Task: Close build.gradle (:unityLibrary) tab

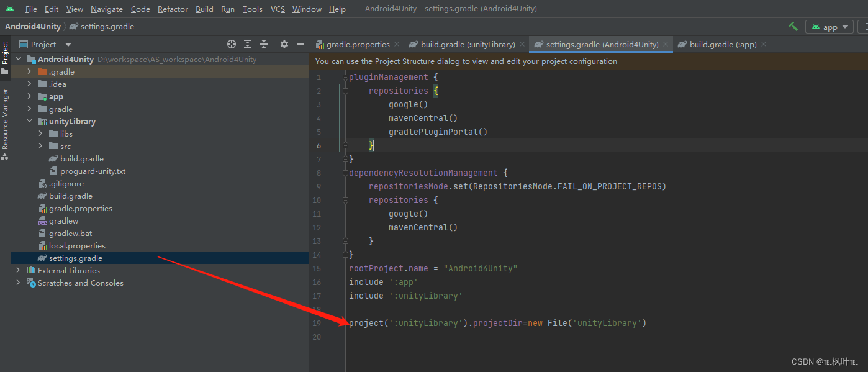Action: coord(523,45)
